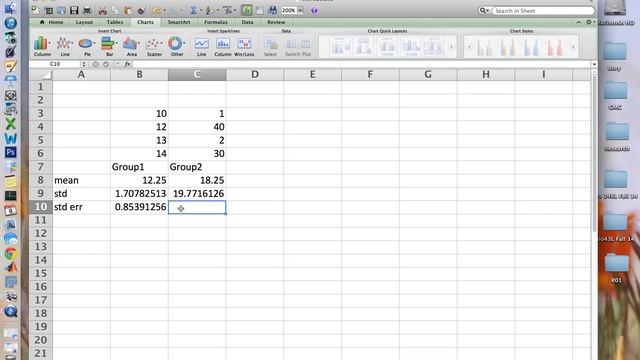640x360 pixels.
Task: Open Photoshop from the Dock
Action: pyautogui.click(x=11, y=153)
